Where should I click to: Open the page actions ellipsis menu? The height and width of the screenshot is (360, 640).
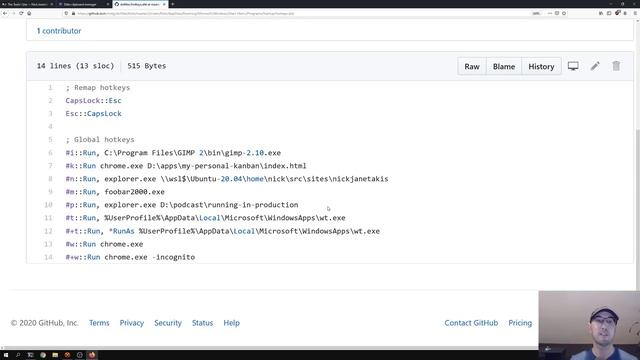pos(549,13)
